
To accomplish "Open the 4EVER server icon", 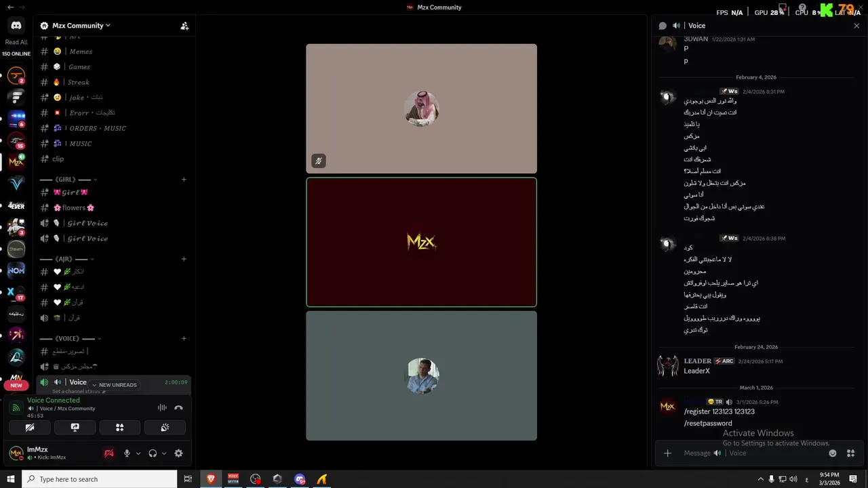I will 16,206.
